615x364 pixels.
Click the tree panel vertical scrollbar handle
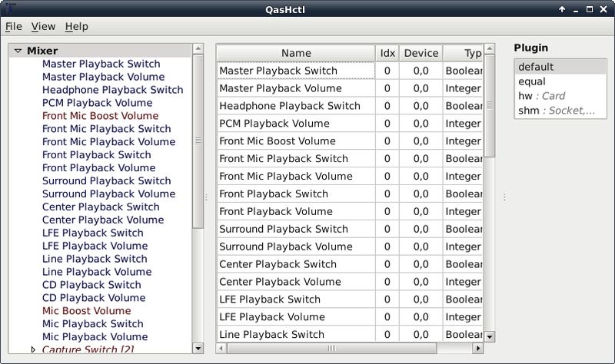(x=198, y=141)
